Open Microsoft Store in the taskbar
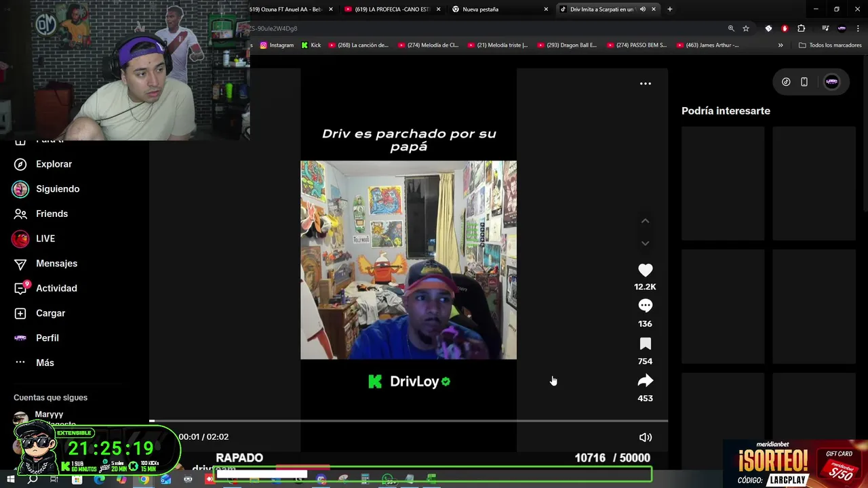 click(x=77, y=479)
